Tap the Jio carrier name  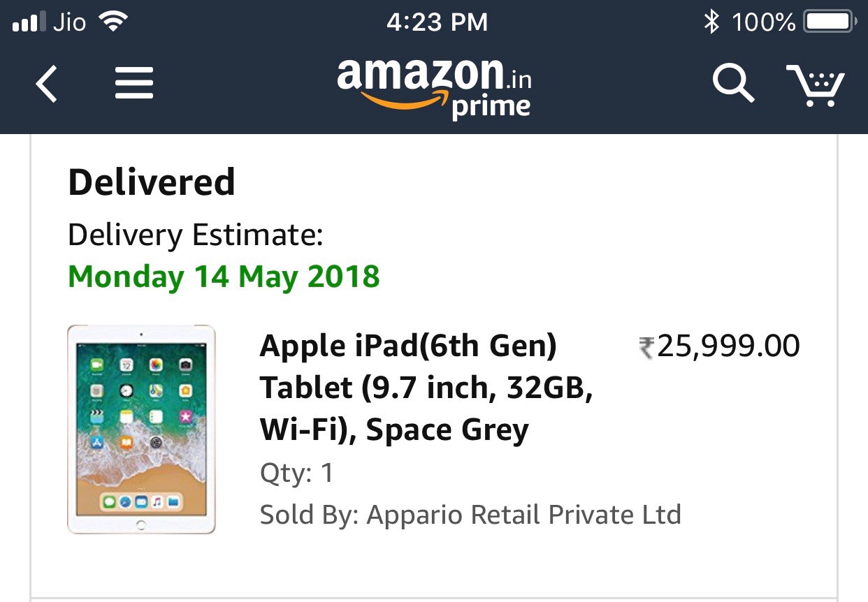(69, 22)
